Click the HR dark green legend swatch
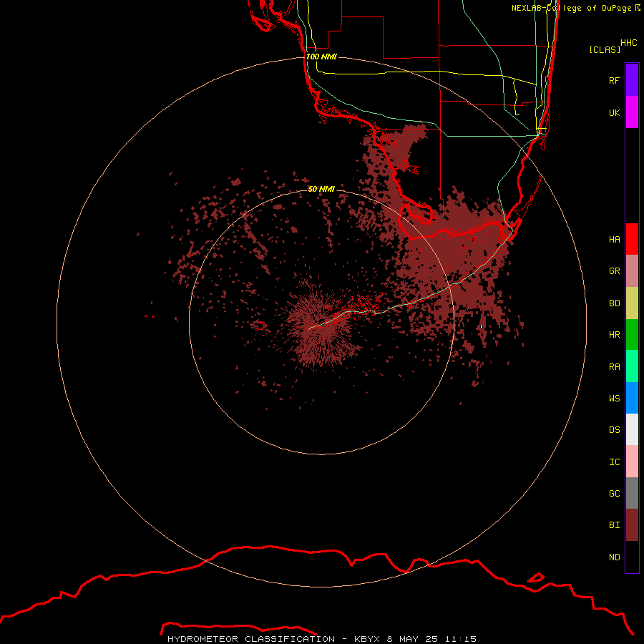The image size is (644, 644). (632, 335)
